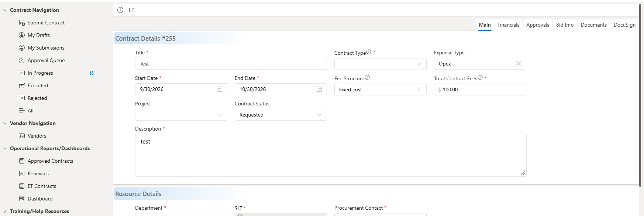This screenshot has width=644, height=216.
Task: Click the Executed archive icon
Action: pyautogui.click(x=22, y=85)
